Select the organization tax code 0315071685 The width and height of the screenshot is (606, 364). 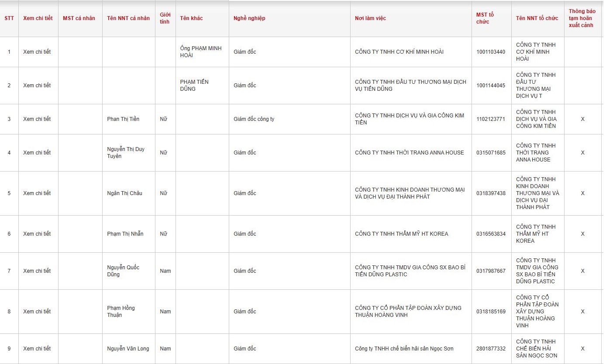[x=491, y=153]
